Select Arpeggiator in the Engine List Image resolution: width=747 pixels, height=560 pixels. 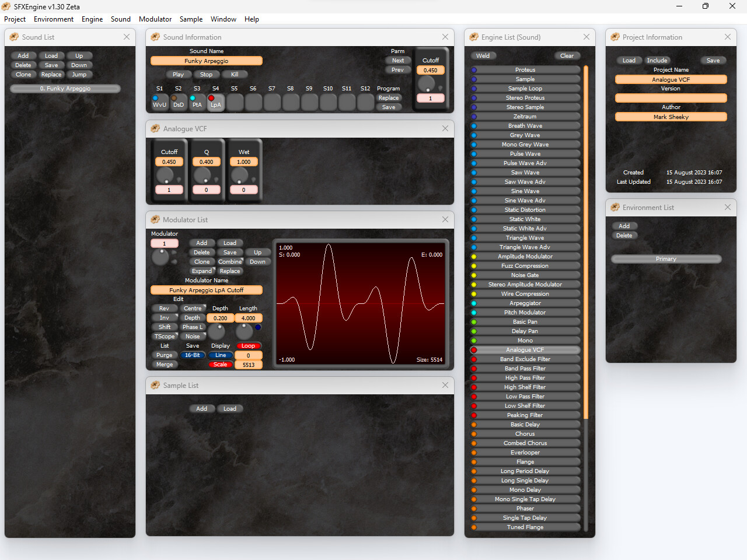(x=524, y=303)
